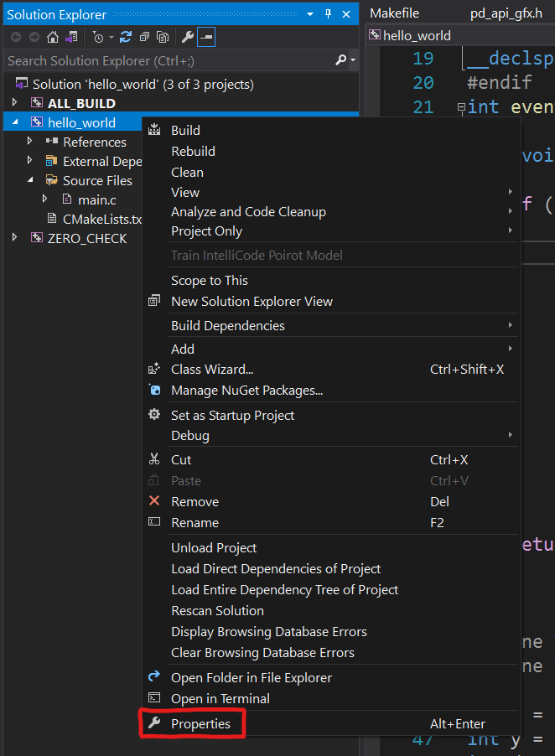Select the Solution 'hello_world' root node
Image resolution: width=555 pixels, height=756 pixels.
click(143, 85)
